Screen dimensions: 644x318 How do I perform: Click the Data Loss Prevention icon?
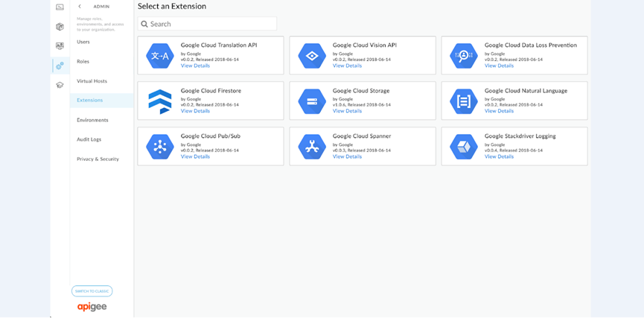464,56
